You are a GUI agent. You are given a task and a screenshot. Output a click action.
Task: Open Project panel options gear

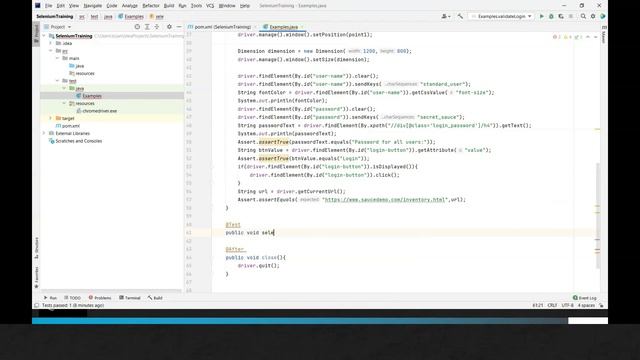[169, 27]
